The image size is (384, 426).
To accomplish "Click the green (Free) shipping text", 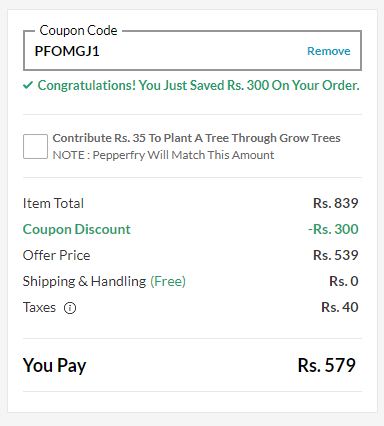I will click(168, 281).
